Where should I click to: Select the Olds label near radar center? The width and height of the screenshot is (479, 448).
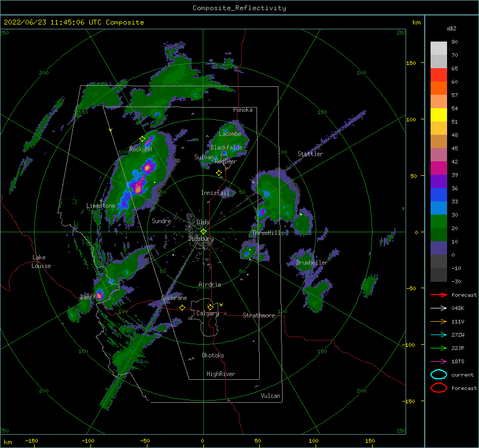tap(203, 222)
